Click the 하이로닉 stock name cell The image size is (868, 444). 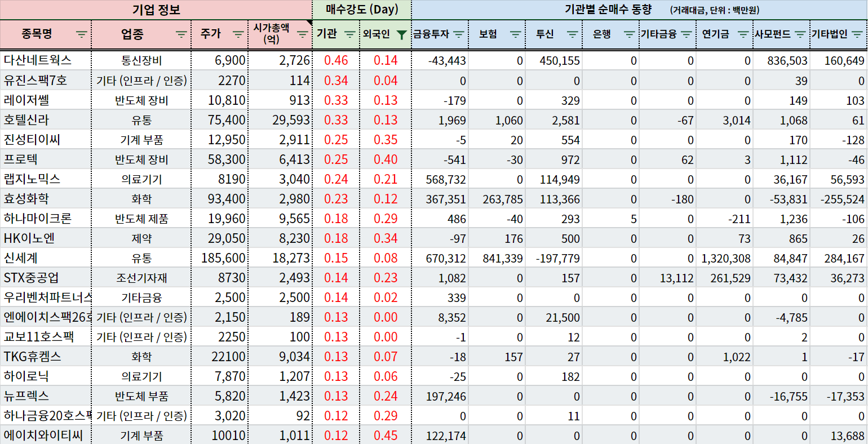45,376
